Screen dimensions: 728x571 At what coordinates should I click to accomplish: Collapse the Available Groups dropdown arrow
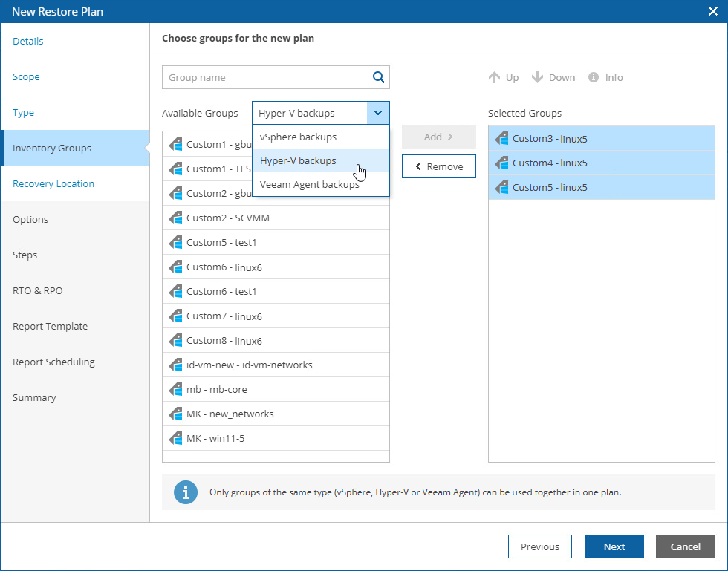coord(378,114)
